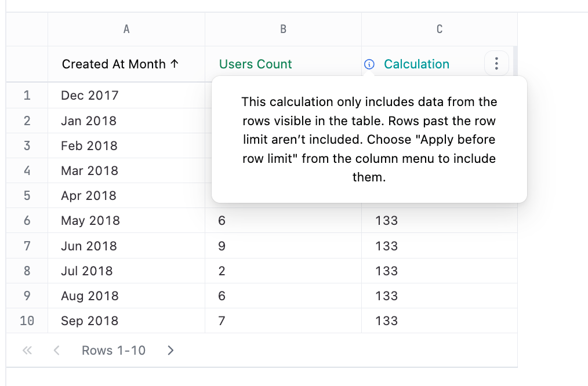Screen dimensions: 588x386
Task: Click row number 6
Action: click(27, 220)
